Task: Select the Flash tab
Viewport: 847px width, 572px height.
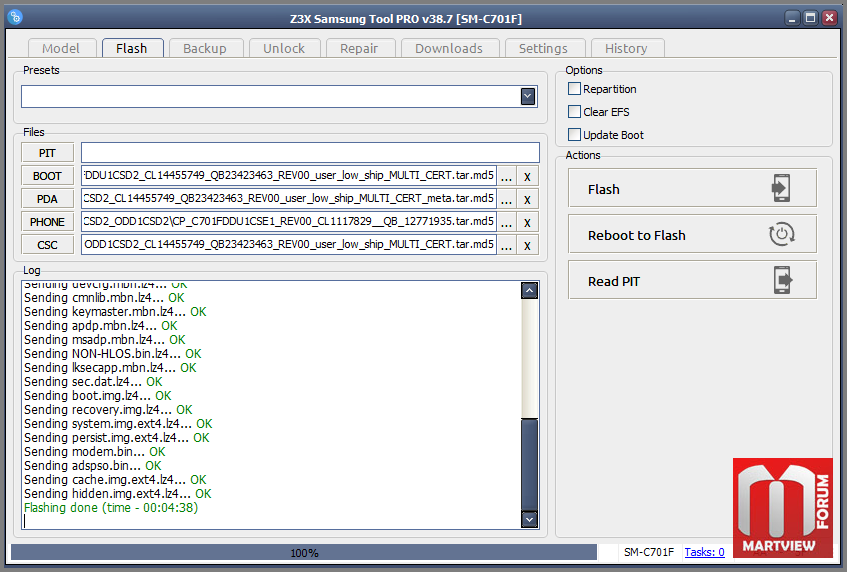Action: pos(132,48)
